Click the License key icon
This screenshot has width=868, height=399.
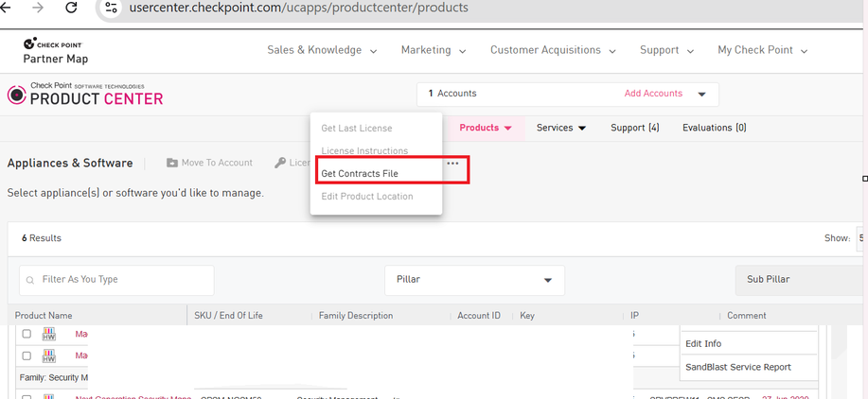(280, 163)
